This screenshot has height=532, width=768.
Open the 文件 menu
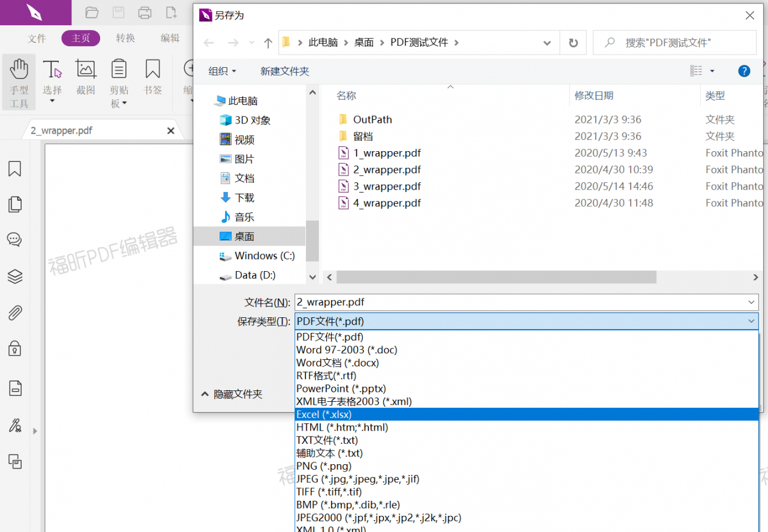[37, 38]
